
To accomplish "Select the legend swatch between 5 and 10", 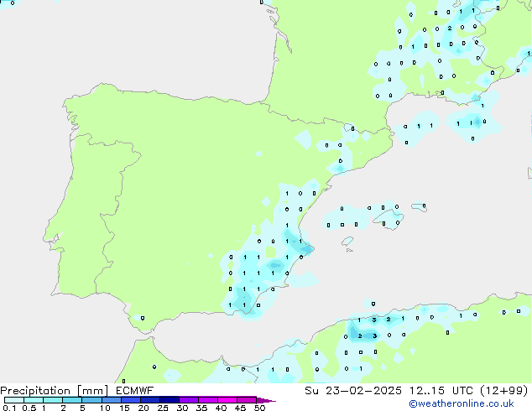I will click(x=91, y=400).
